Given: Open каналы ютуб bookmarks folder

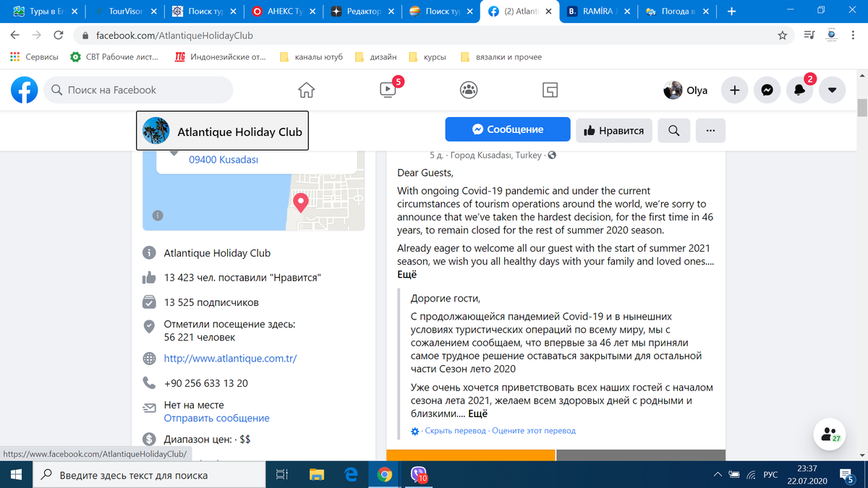Looking at the screenshot, I should (311, 56).
